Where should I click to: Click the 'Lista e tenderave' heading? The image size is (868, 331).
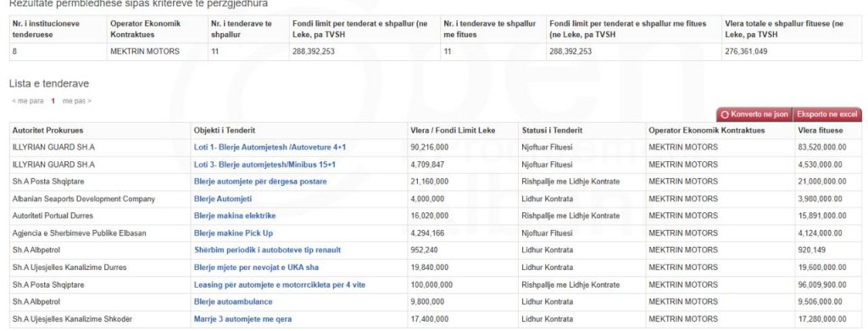click(x=48, y=84)
